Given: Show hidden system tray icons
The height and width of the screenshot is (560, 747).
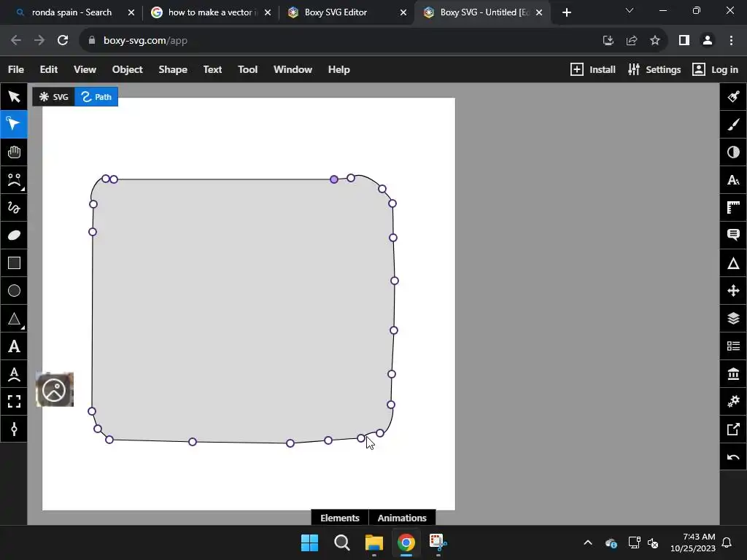Looking at the screenshot, I should click(x=588, y=542).
